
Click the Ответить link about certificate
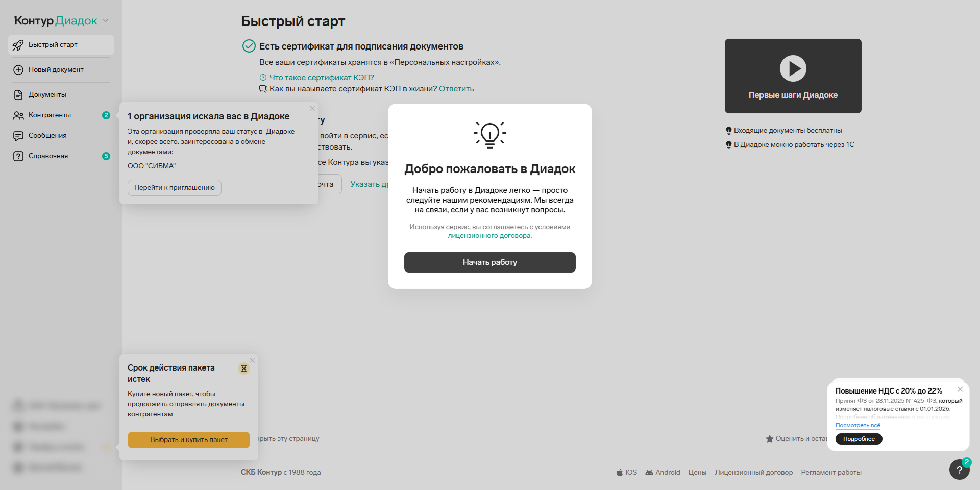pyautogui.click(x=456, y=89)
